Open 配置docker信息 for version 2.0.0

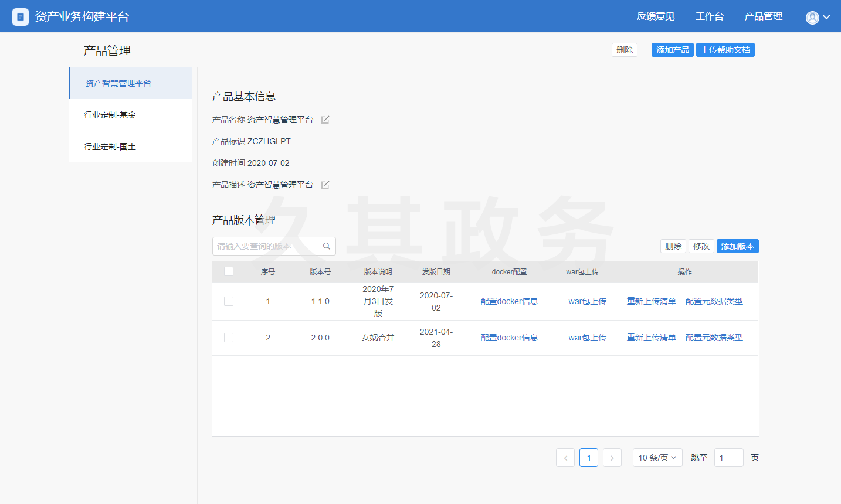coord(509,338)
